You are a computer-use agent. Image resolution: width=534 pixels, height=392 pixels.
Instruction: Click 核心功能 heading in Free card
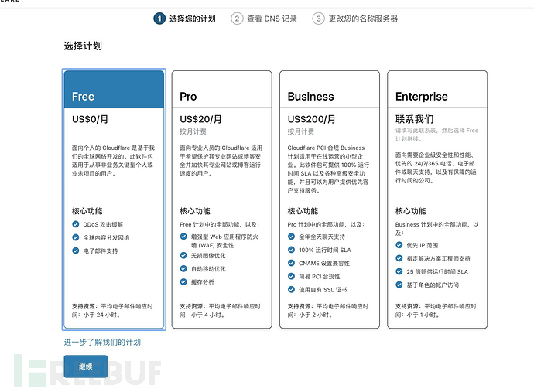point(87,211)
